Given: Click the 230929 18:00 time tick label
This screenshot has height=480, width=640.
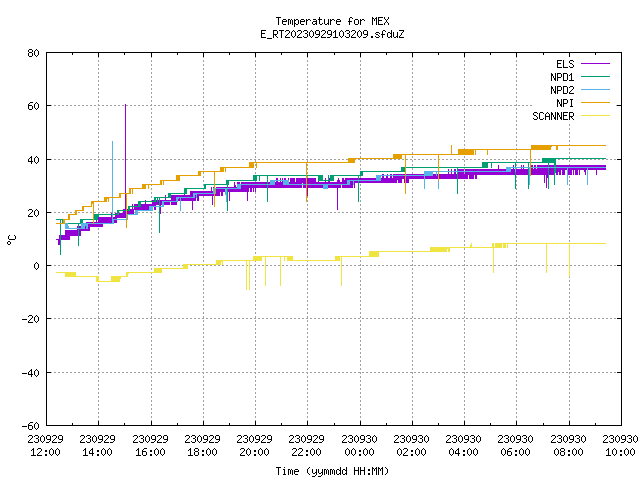Looking at the screenshot, I should pos(202,446).
